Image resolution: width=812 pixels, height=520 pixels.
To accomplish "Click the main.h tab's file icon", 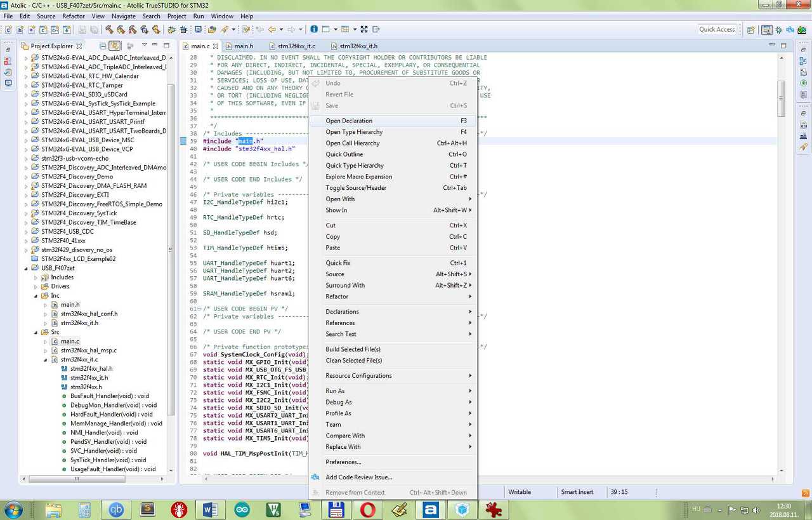I will 228,46.
